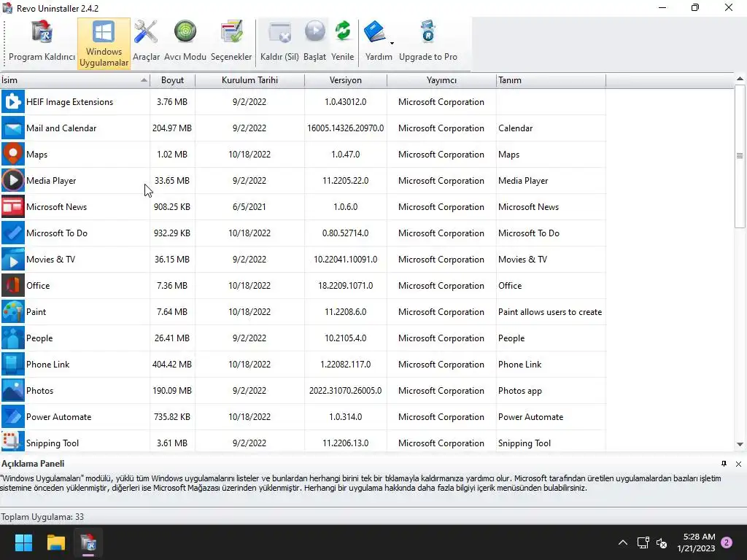
Task: Sort by the İsim column header
Action: 75,80
